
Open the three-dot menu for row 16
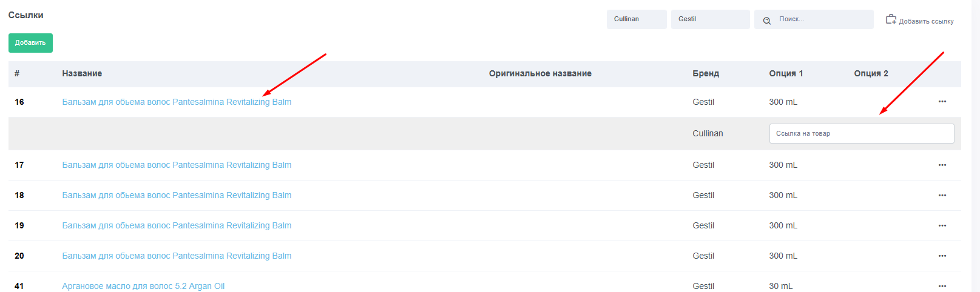(942, 102)
